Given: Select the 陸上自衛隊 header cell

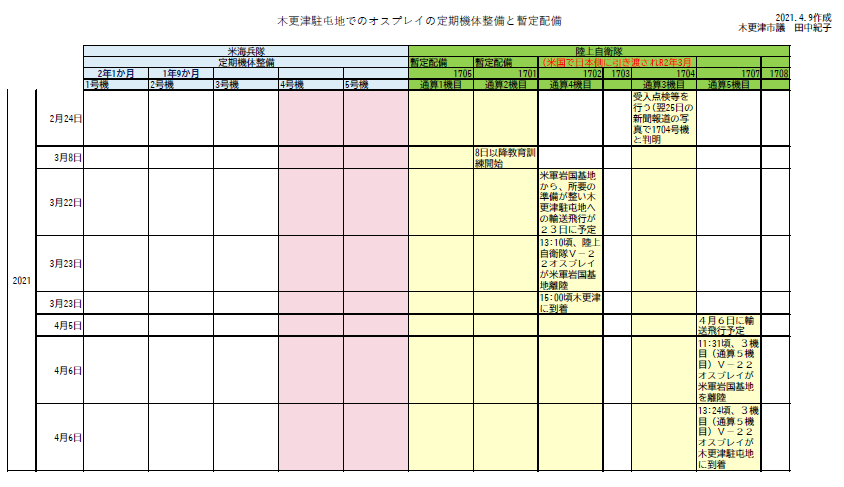Looking at the screenshot, I should [599, 52].
